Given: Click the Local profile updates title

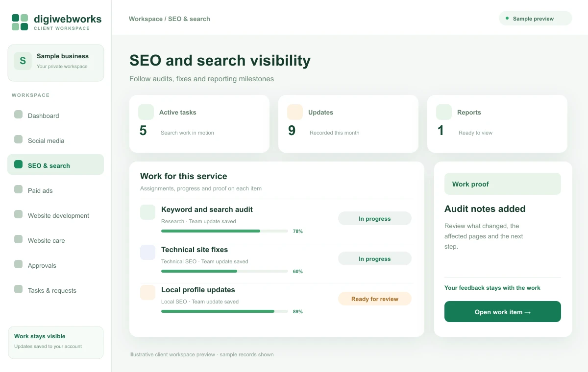Looking at the screenshot, I should [198, 290].
